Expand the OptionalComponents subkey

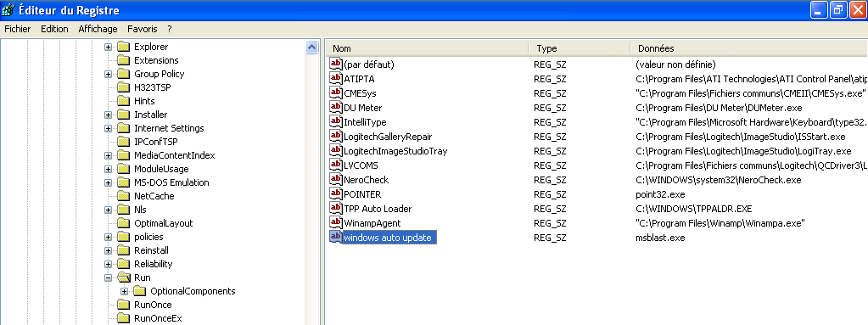124,291
